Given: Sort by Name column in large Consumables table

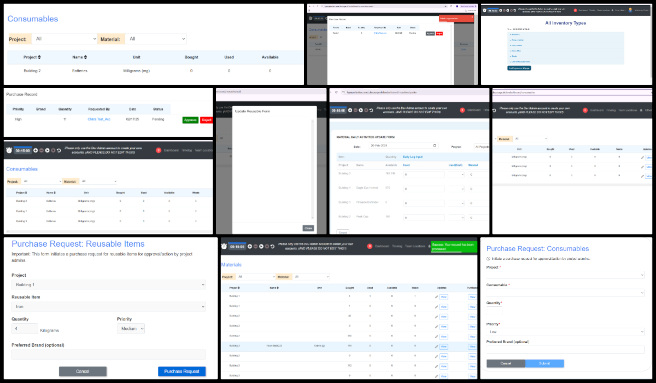Looking at the screenshot, I should point(79,57).
